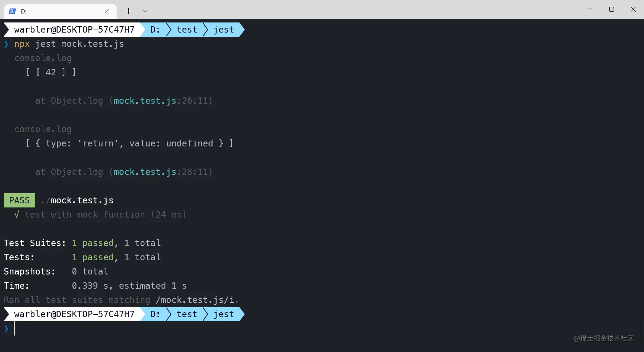Maximize the terminal window

611,9
